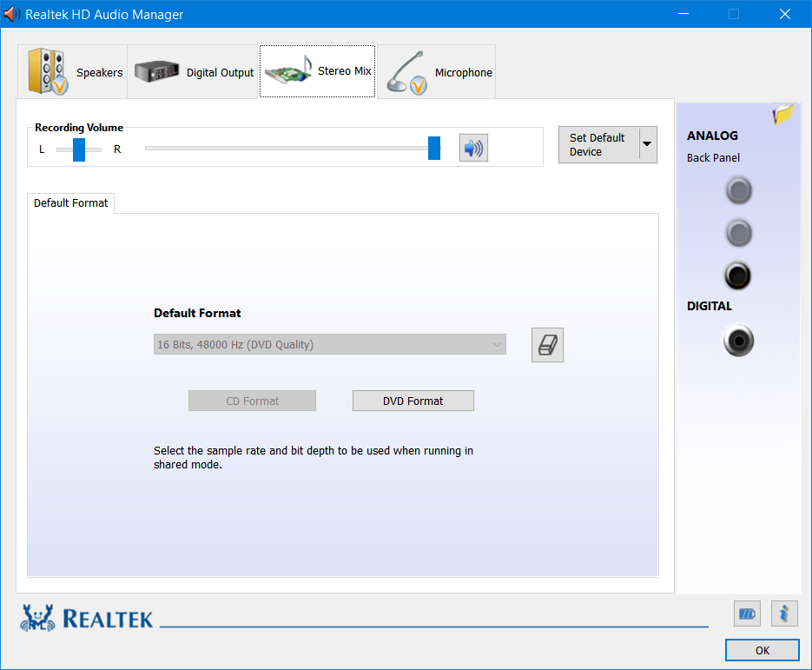Screen dimensions: 812x670
Task: Click the Set Default Device button
Action: tap(598, 144)
